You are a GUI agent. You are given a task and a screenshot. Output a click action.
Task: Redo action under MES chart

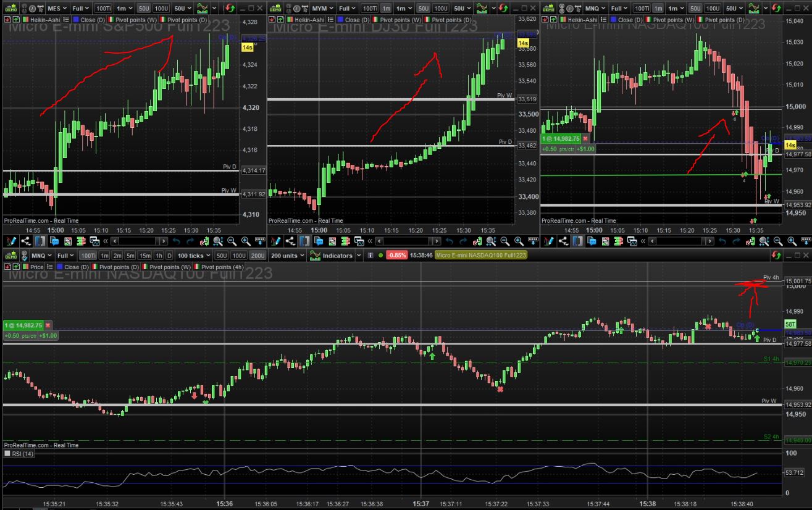click(190, 241)
